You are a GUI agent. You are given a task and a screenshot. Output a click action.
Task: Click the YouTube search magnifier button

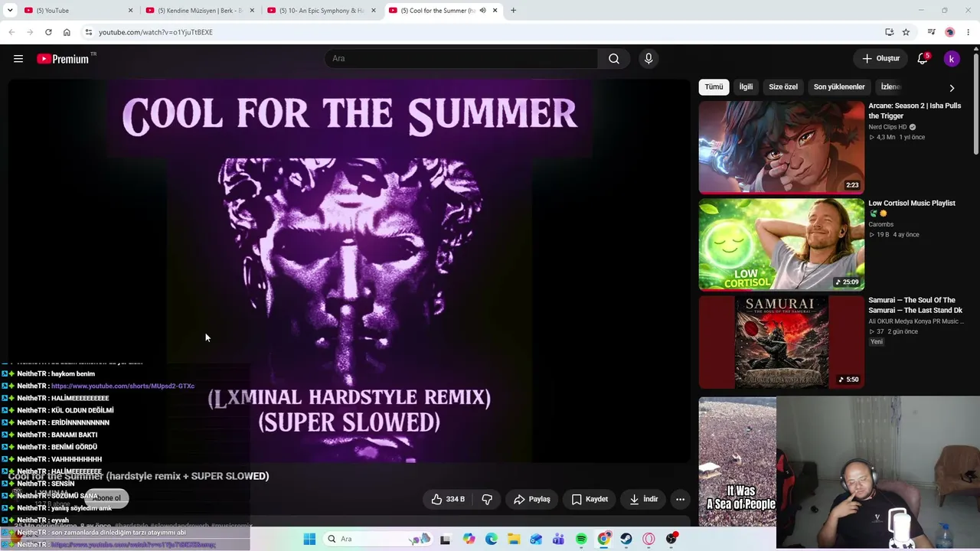pos(614,59)
